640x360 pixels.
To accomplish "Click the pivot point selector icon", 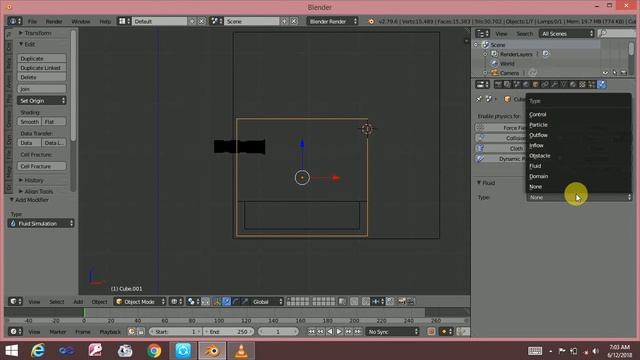I will [193, 302].
